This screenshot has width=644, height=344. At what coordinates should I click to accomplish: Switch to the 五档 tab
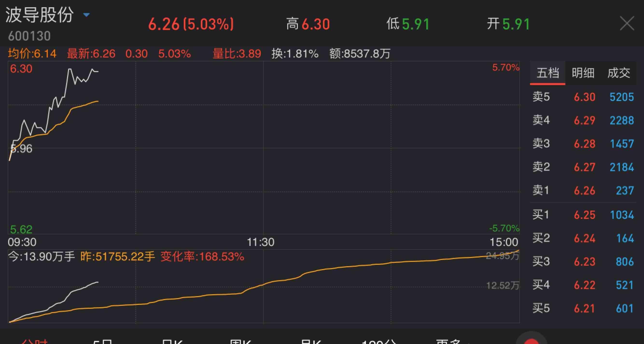point(547,73)
